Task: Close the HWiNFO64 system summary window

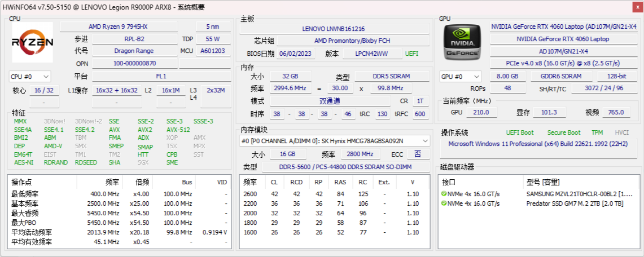Action: pyautogui.click(x=638, y=6)
